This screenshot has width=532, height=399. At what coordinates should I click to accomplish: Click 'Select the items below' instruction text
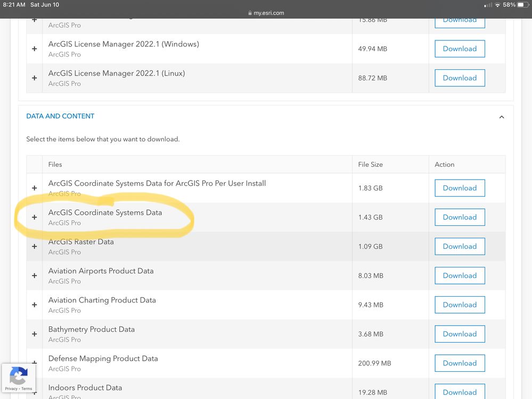click(x=103, y=139)
